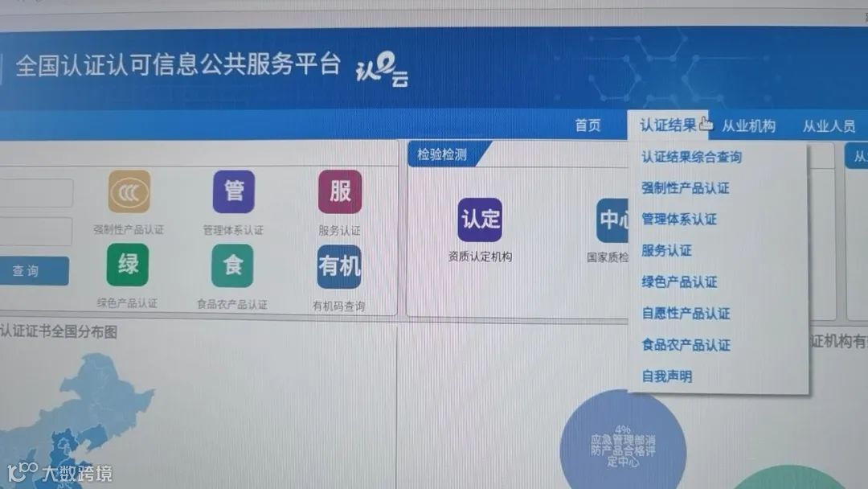Choose 认证结果综合查询 from the dropdown
The width and height of the screenshot is (868, 489).
(x=691, y=158)
